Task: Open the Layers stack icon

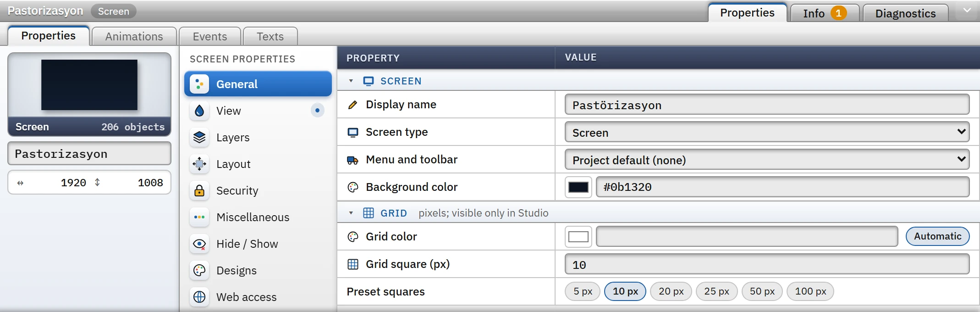Action: (x=199, y=137)
